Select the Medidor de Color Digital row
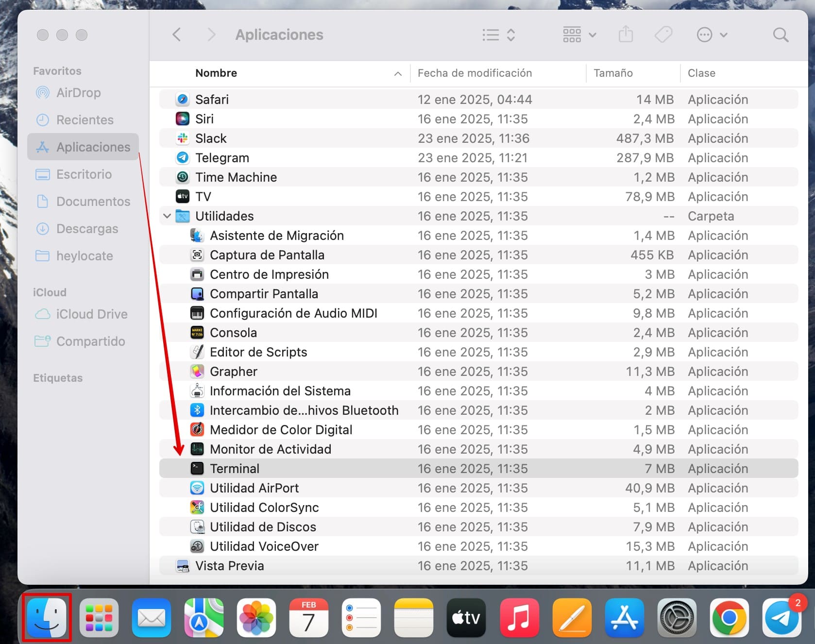The image size is (815, 644). [478, 430]
